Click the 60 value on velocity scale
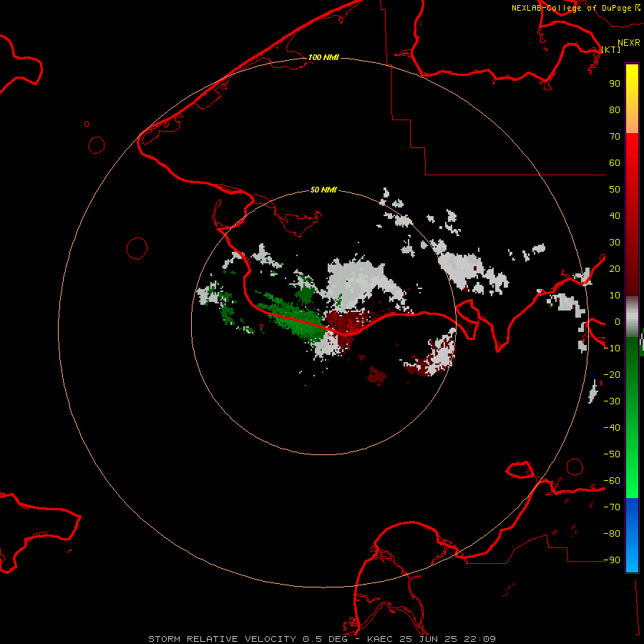 [x=615, y=162]
